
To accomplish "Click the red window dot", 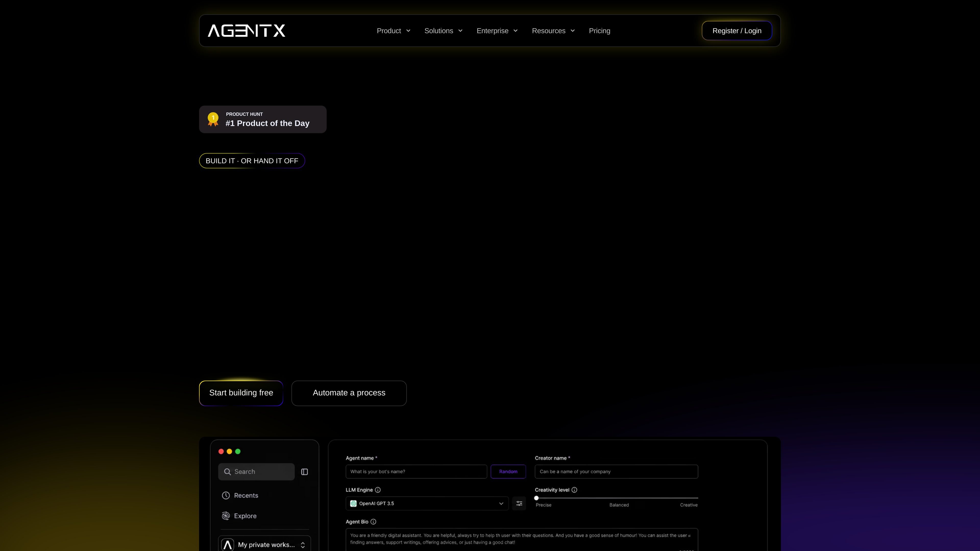I will coord(221,451).
